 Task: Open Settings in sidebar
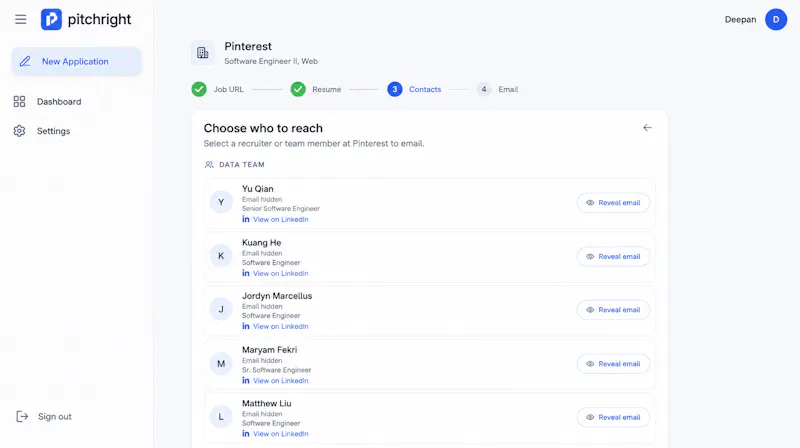tap(53, 131)
